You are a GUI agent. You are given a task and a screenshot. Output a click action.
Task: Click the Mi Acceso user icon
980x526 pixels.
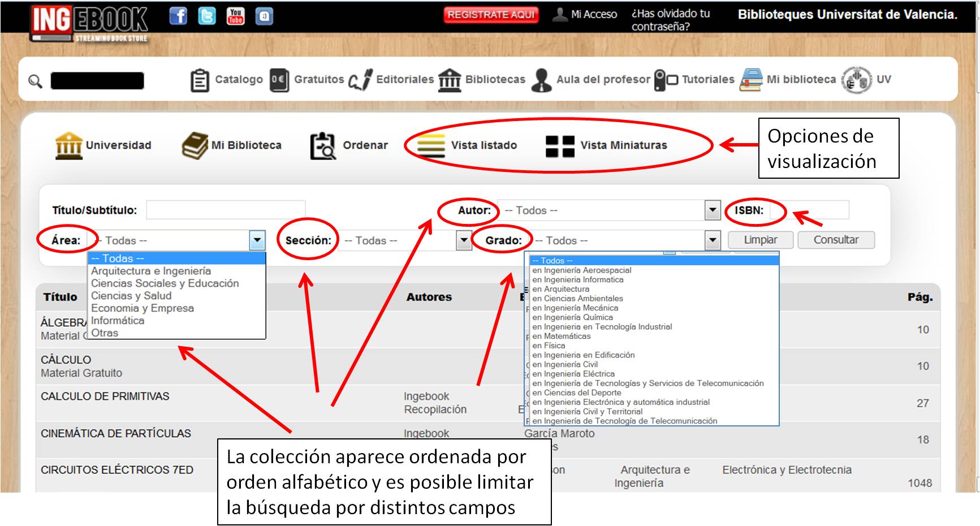(559, 14)
